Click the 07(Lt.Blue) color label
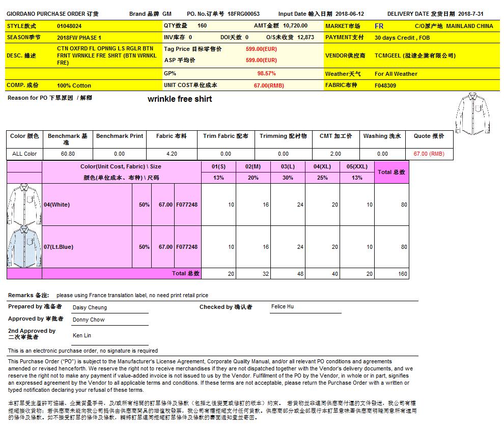Viewport: 504px width, 432px height. 59,247
